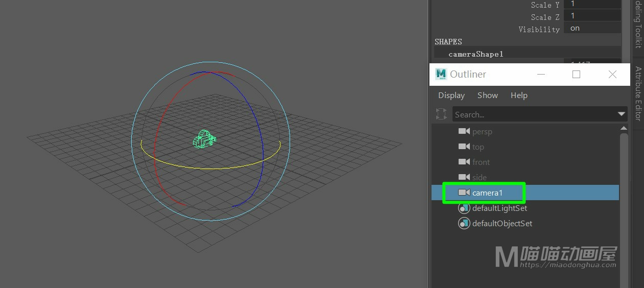Click the persp camera icon in Outliner
The height and width of the screenshot is (288, 644).
(464, 131)
